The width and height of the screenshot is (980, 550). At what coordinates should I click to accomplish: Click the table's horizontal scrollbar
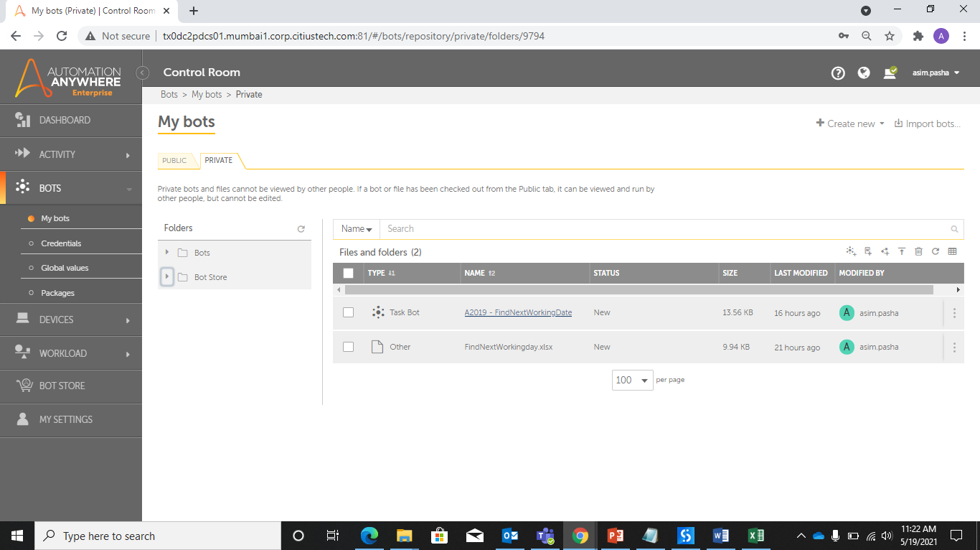[x=639, y=290]
